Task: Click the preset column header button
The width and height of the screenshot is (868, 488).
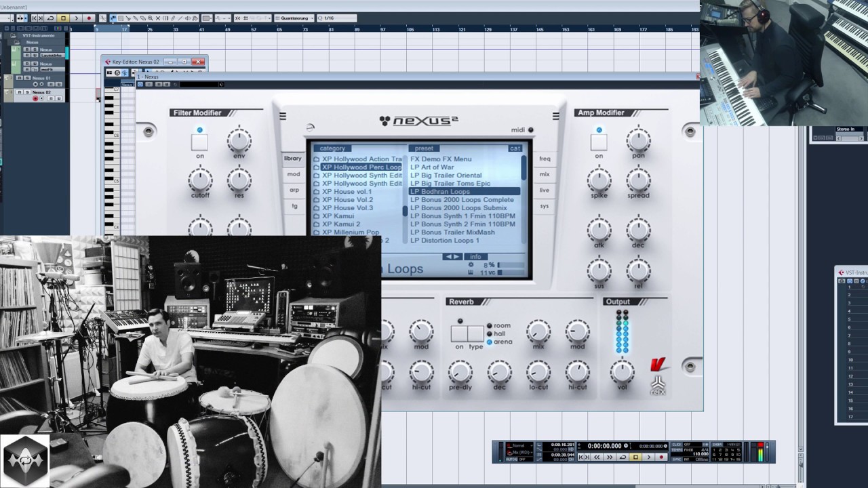Action: coord(424,148)
